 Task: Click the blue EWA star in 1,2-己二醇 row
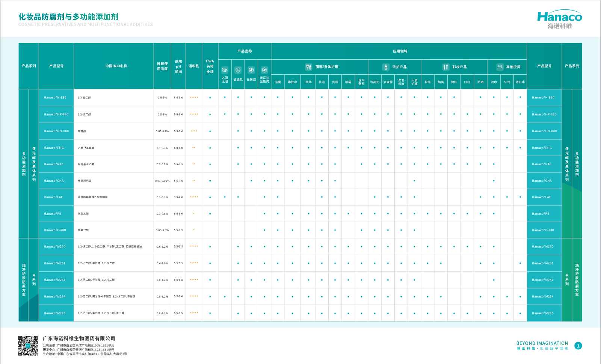pyautogui.click(x=210, y=97)
